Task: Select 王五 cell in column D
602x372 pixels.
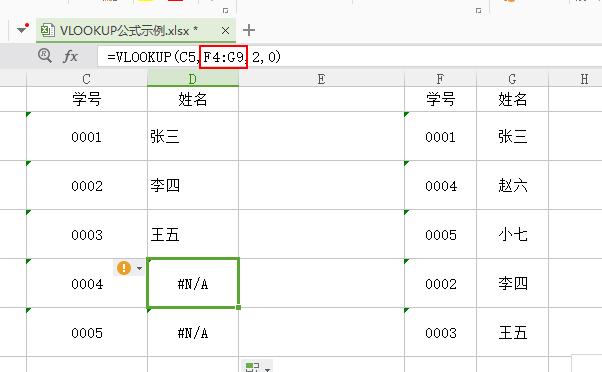Action: click(x=193, y=234)
